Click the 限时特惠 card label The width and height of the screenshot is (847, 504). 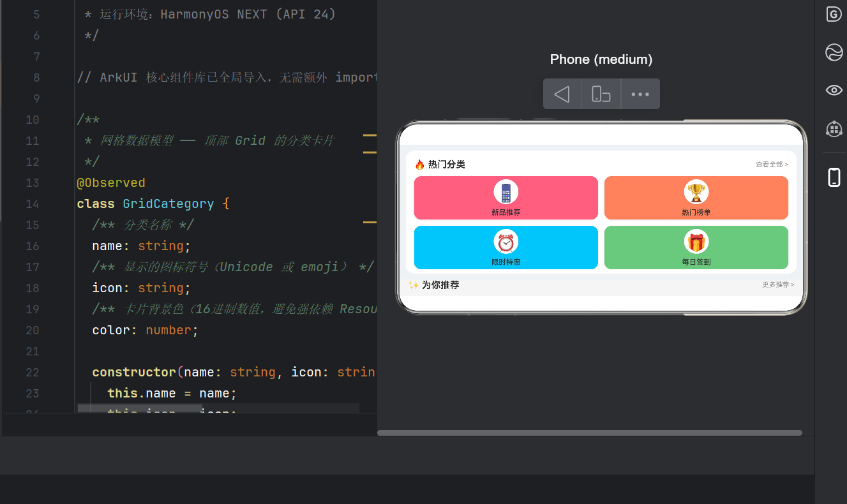[506, 262]
